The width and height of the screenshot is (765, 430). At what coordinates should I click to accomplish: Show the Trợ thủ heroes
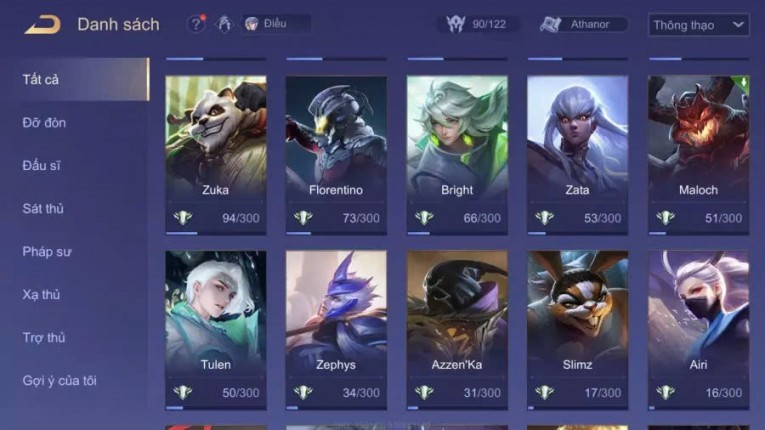(x=44, y=338)
